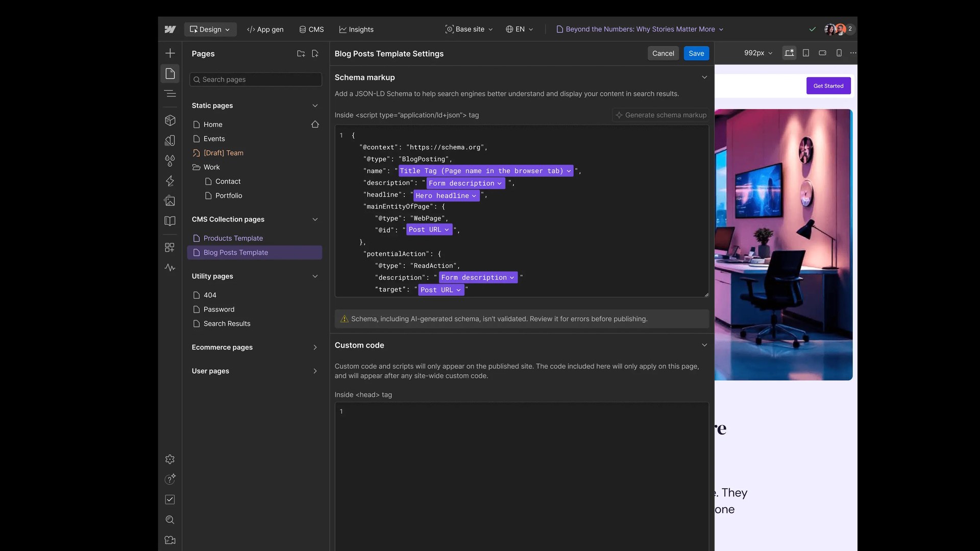Select the [Draft] Team page

point(255,153)
